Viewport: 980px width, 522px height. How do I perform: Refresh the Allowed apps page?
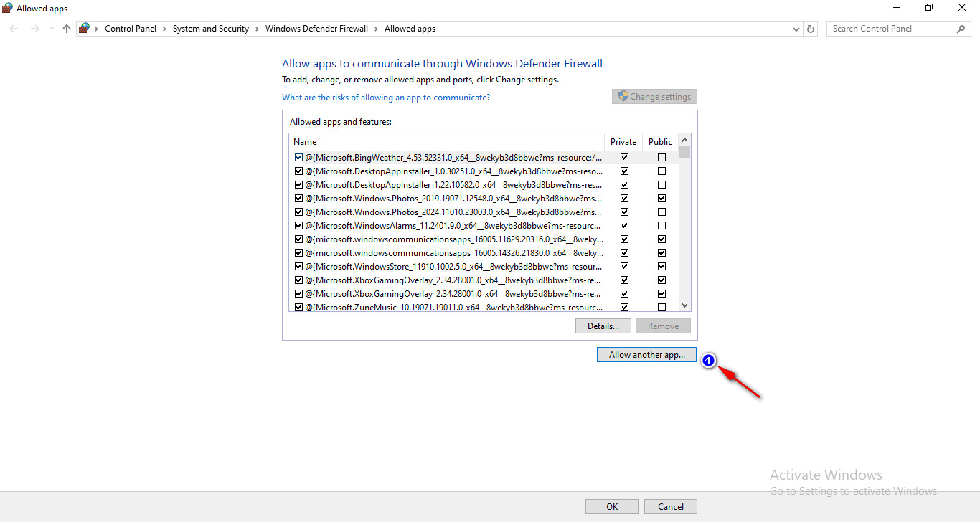[x=811, y=29]
